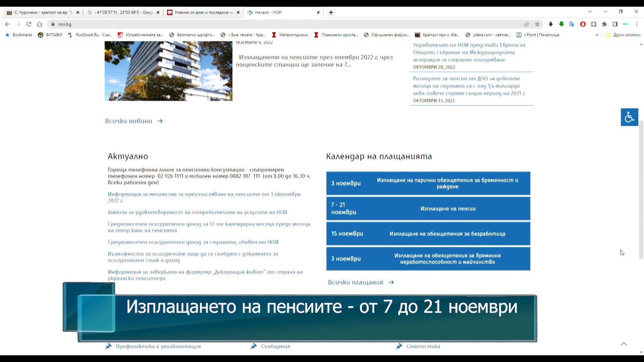Bookmark this page with star icon
644x362 pixels.
click(537, 24)
